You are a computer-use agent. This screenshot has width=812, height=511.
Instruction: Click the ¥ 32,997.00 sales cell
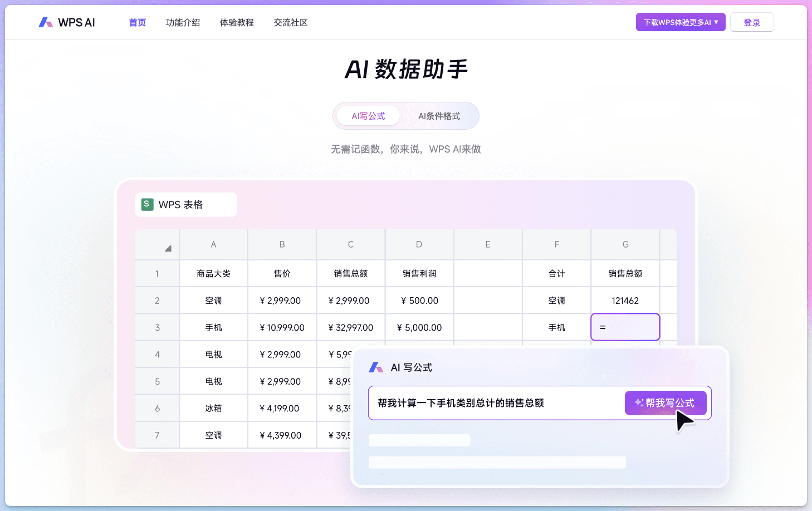[x=351, y=327]
